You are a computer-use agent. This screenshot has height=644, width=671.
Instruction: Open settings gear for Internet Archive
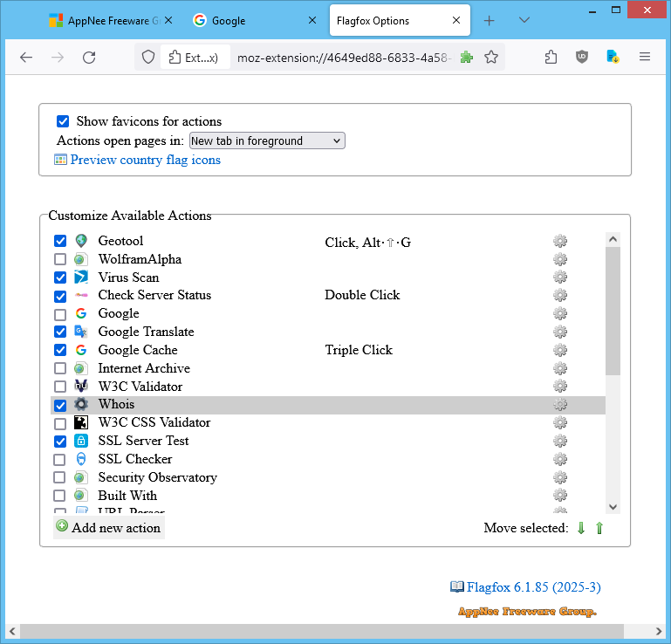coord(559,368)
